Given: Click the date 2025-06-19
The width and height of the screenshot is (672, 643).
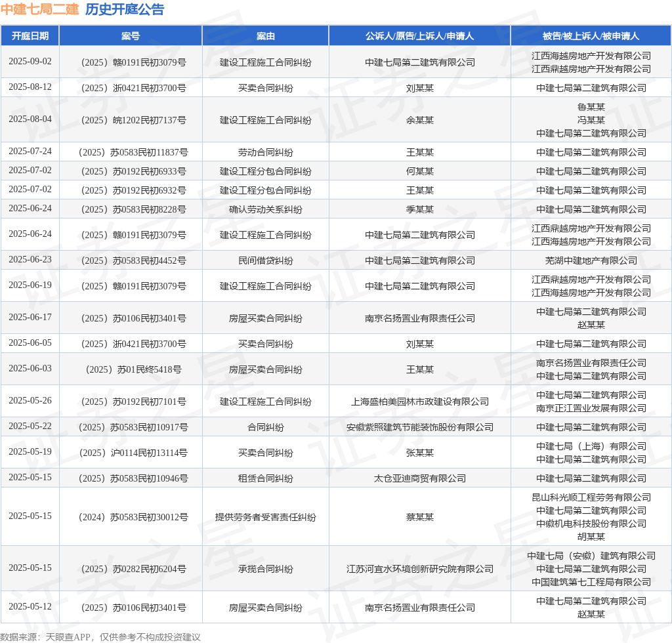Looking at the screenshot, I should pyautogui.click(x=30, y=285).
